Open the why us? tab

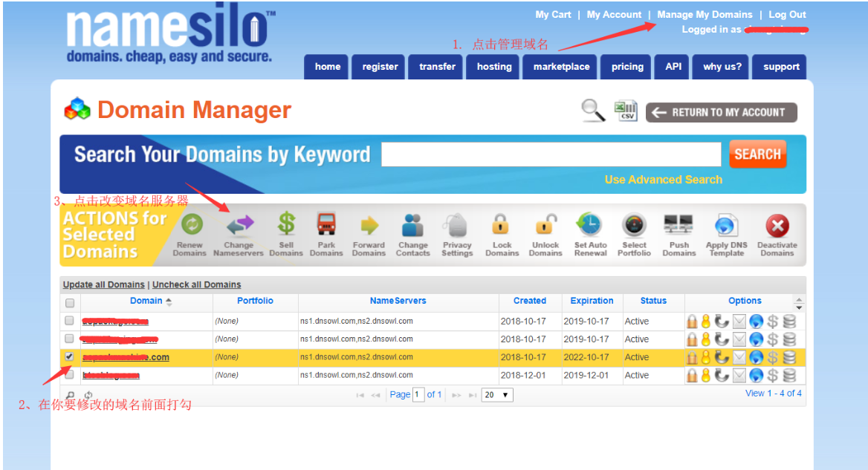click(x=722, y=67)
